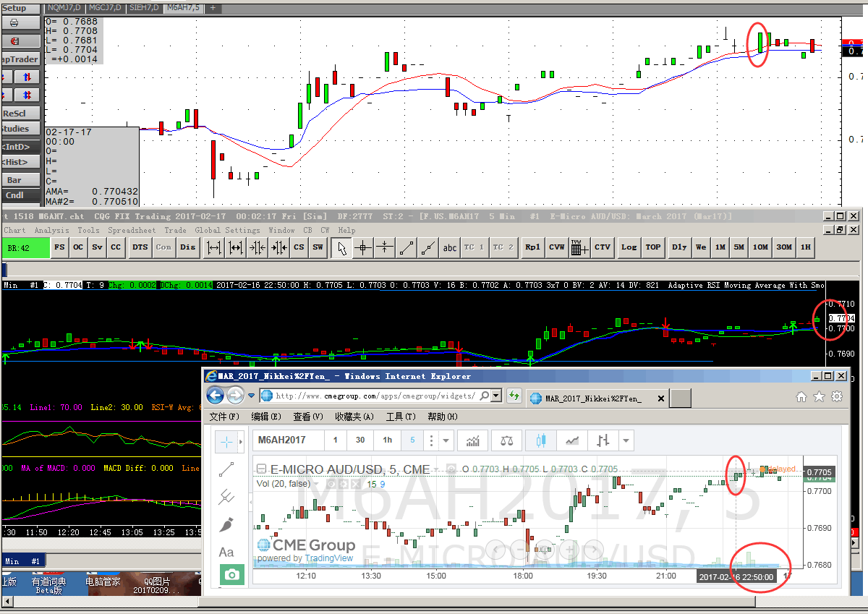The width and height of the screenshot is (868, 614).
Task: Click the DTS toolbar button
Action: tap(140, 247)
